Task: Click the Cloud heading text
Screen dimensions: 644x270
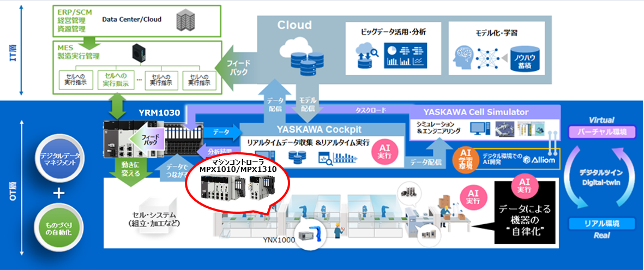Action: click(x=294, y=25)
